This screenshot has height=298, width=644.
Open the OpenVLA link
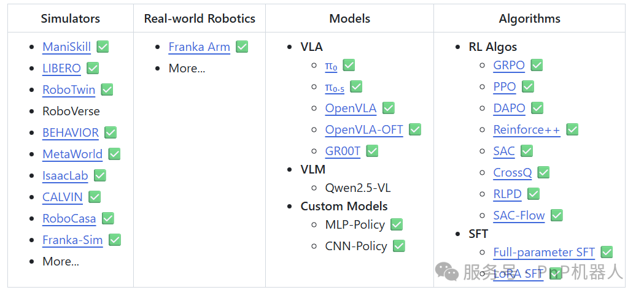(351, 108)
